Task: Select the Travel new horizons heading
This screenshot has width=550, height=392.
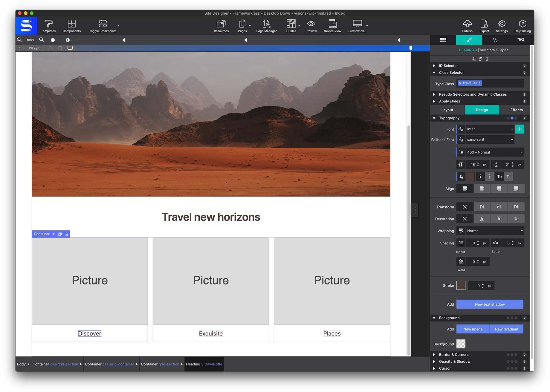Action: tap(211, 217)
